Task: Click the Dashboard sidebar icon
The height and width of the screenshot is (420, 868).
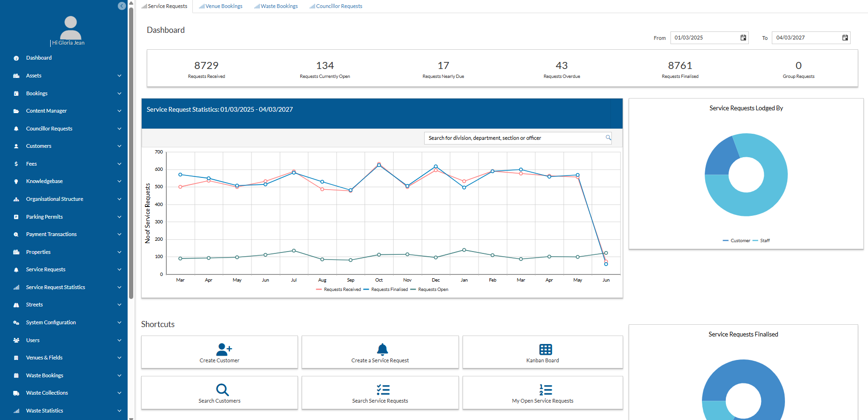Action: [x=16, y=58]
